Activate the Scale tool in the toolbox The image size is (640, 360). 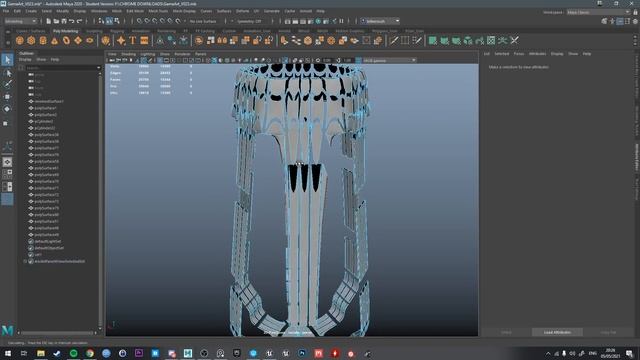click(6, 123)
